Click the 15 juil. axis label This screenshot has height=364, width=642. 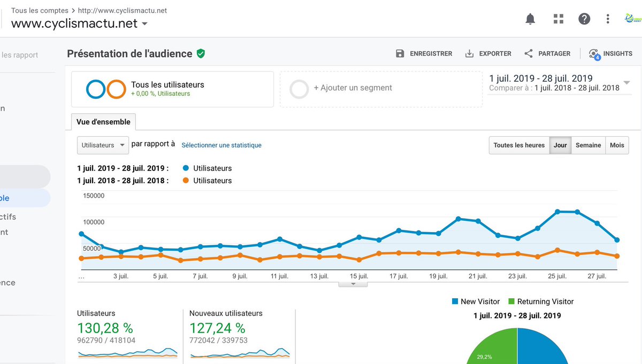[x=360, y=276]
